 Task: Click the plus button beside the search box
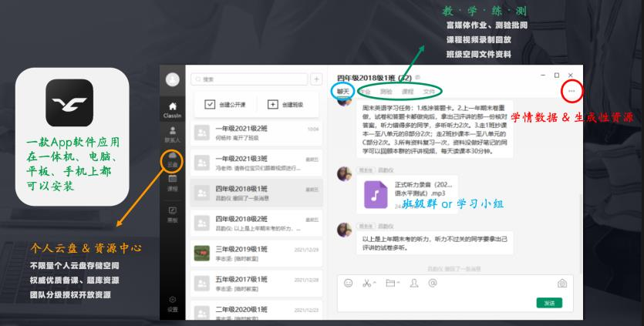pos(316,79)
